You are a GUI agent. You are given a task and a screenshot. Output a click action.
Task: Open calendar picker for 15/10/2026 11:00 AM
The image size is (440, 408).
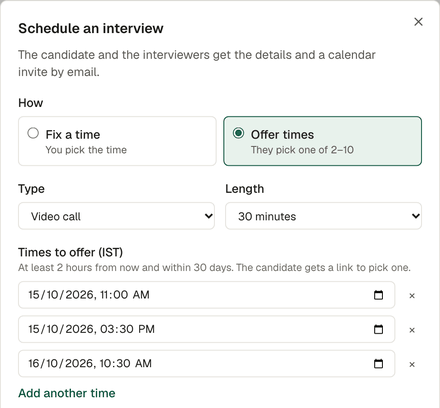(378, 295)
